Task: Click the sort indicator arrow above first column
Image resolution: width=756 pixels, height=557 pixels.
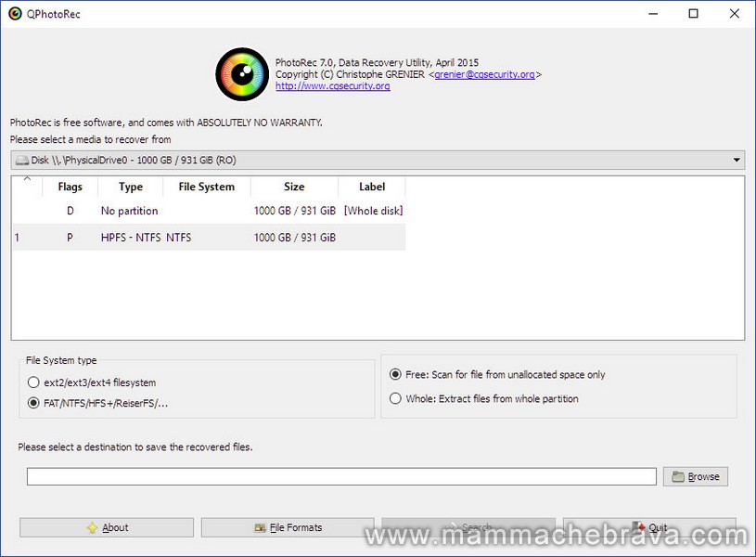Action: 28,178
